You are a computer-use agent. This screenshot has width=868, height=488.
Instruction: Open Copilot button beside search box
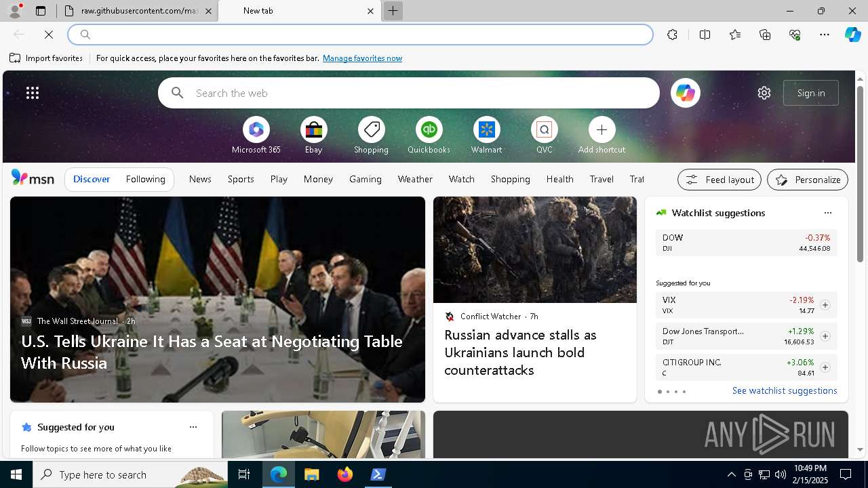(685, 93)
